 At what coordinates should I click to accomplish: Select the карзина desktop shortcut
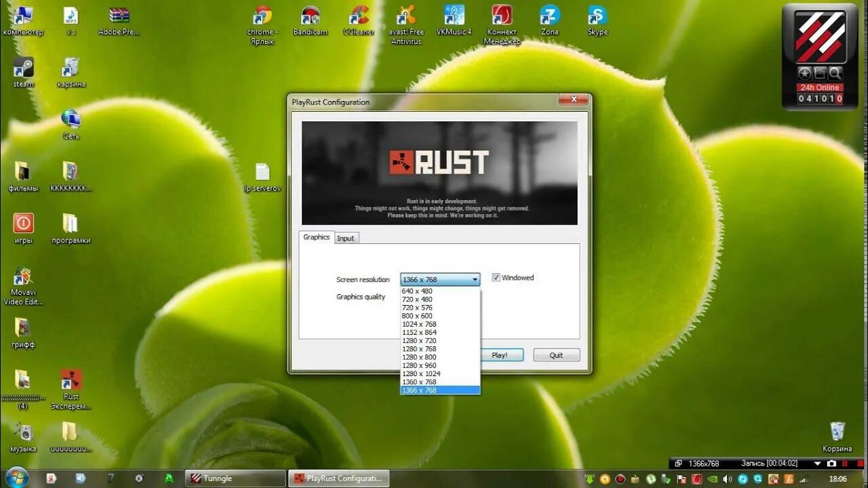point(71,73)
